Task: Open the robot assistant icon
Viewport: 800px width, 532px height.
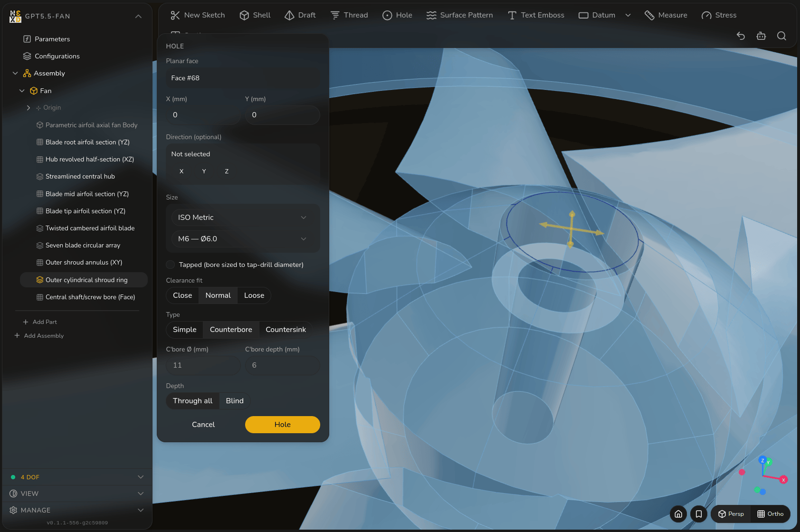Action: tap(761, 36)
